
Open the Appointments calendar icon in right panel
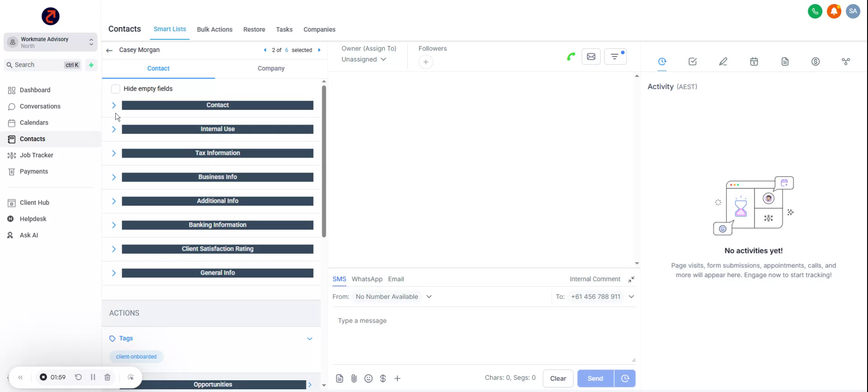click(754, 62)
